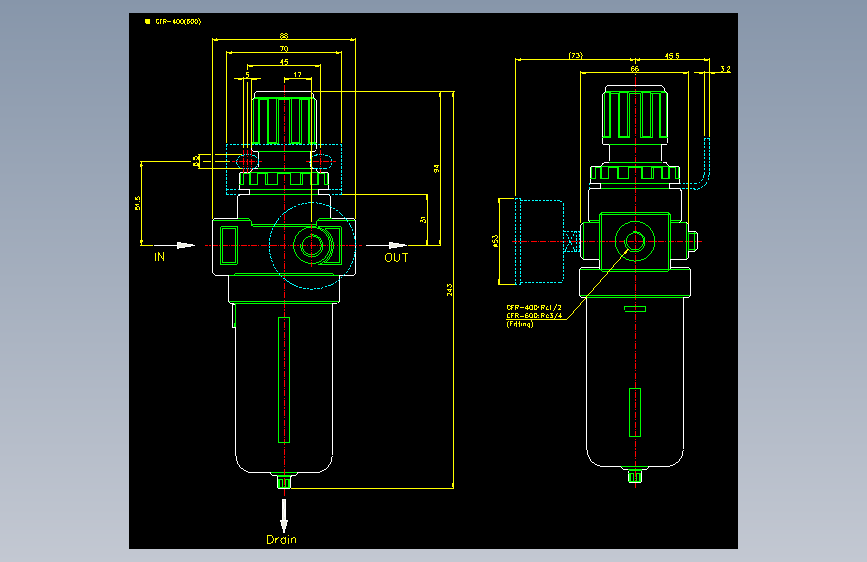Viewport: 867px width, 562px height.
Task: Select the 66 dimension value
Action: click(634, 69)
